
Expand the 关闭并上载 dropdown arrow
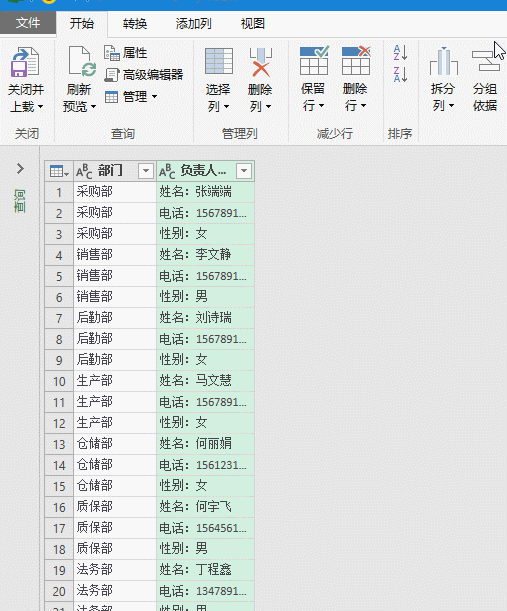click(41, 106)
